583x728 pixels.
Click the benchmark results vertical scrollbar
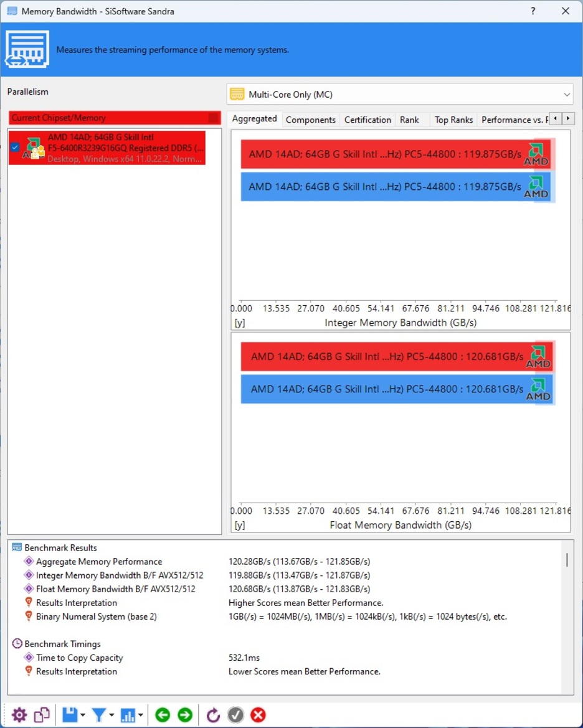tap(567, 560)
